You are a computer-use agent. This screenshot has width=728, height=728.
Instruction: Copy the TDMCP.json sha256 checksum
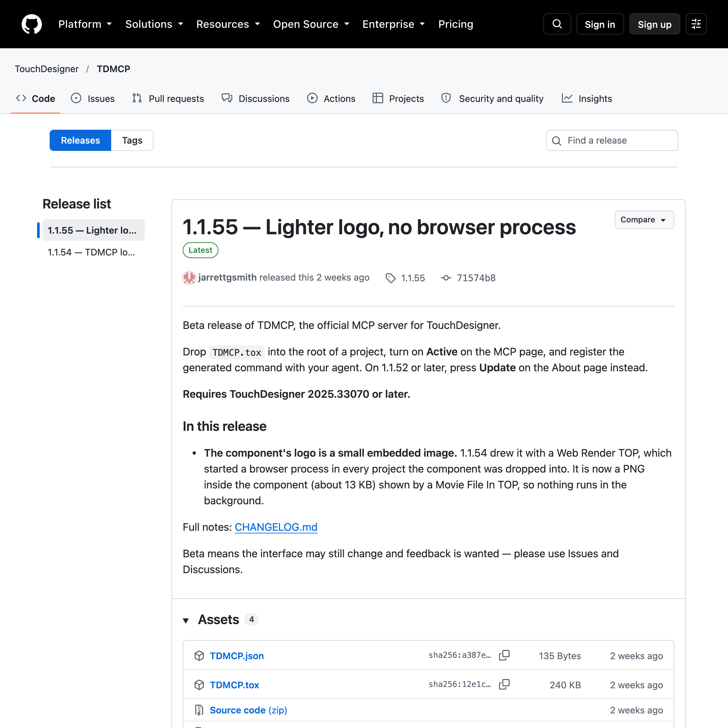[x=504, y=655]
